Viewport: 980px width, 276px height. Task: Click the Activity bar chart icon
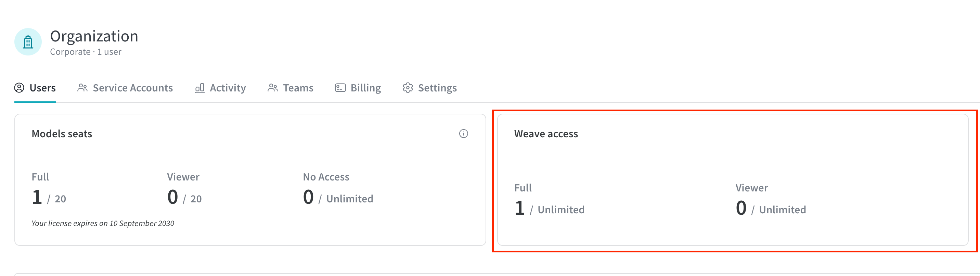point(200,88)
